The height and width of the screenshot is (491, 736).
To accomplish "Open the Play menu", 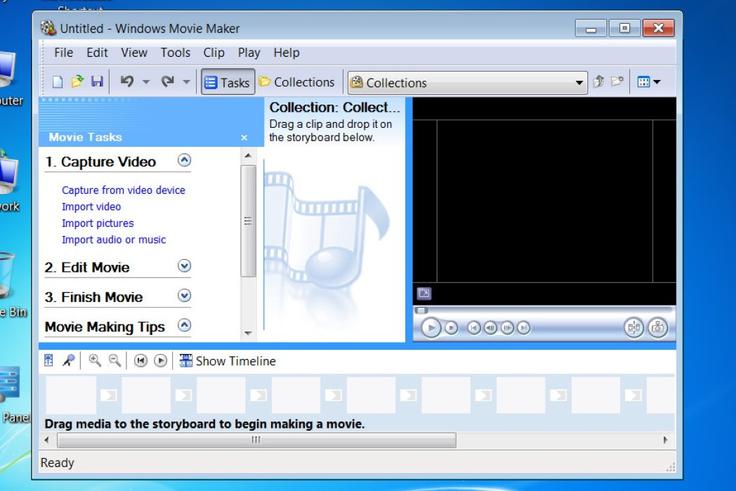I will 249,53.
